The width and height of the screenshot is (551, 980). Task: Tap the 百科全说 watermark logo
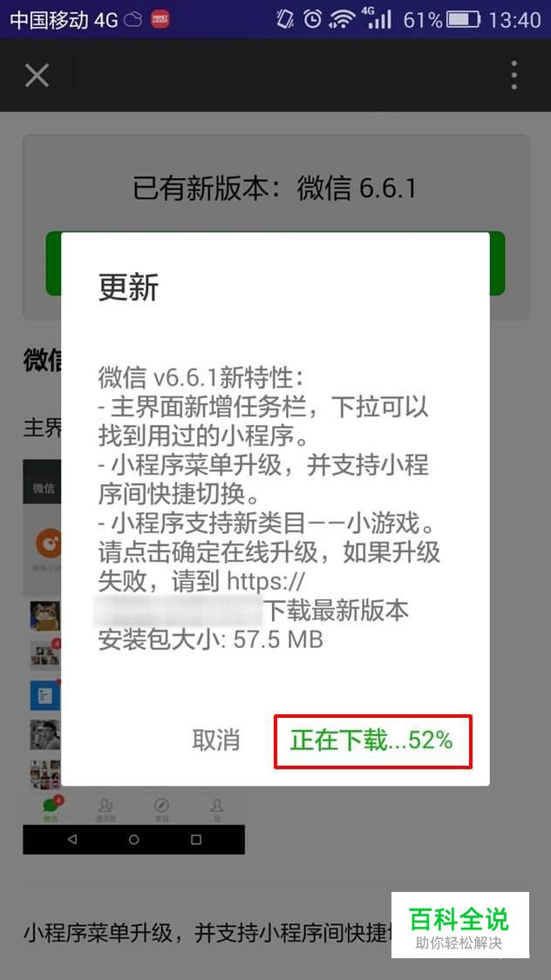(460, 926)
